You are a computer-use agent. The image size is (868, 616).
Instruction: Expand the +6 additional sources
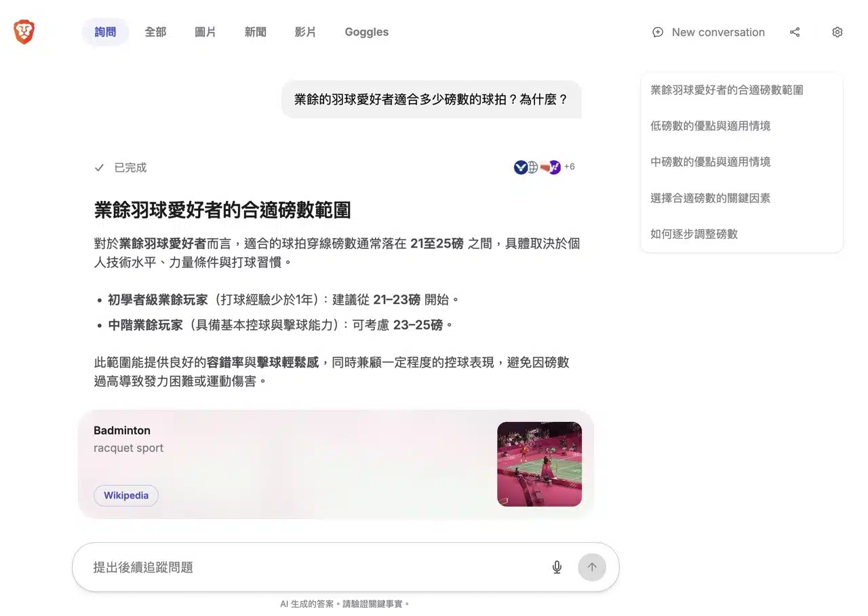coord(569,167)
